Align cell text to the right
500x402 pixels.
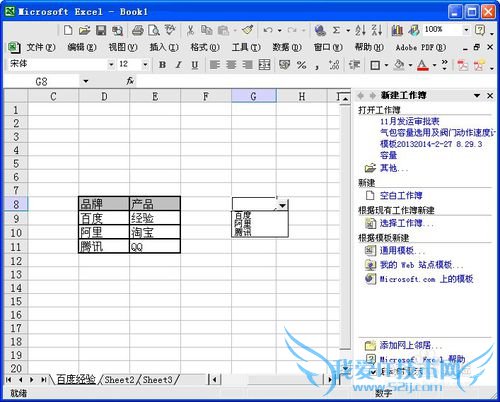point(247,65)
